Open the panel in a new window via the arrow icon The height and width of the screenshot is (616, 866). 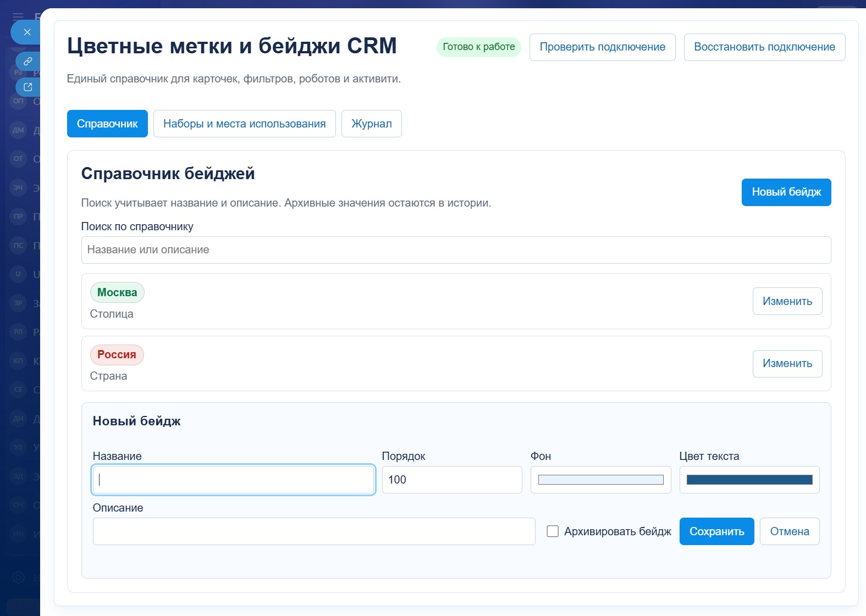(27, 87)
